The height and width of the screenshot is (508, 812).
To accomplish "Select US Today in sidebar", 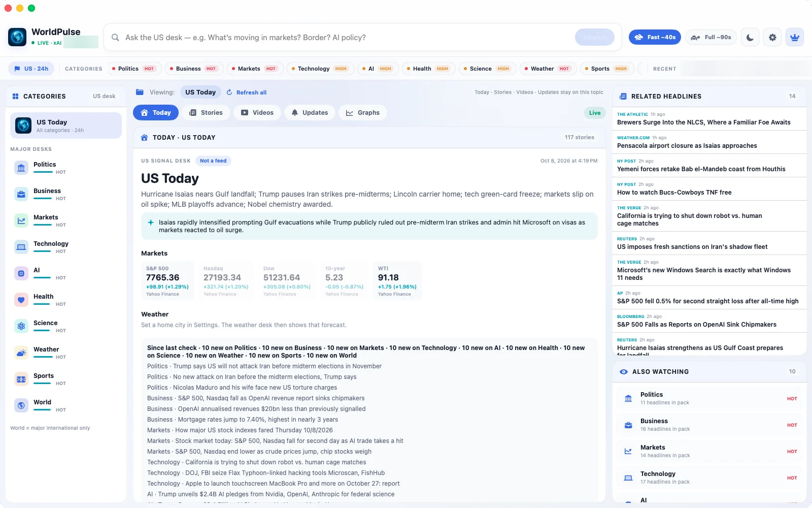I will (66, 125).
